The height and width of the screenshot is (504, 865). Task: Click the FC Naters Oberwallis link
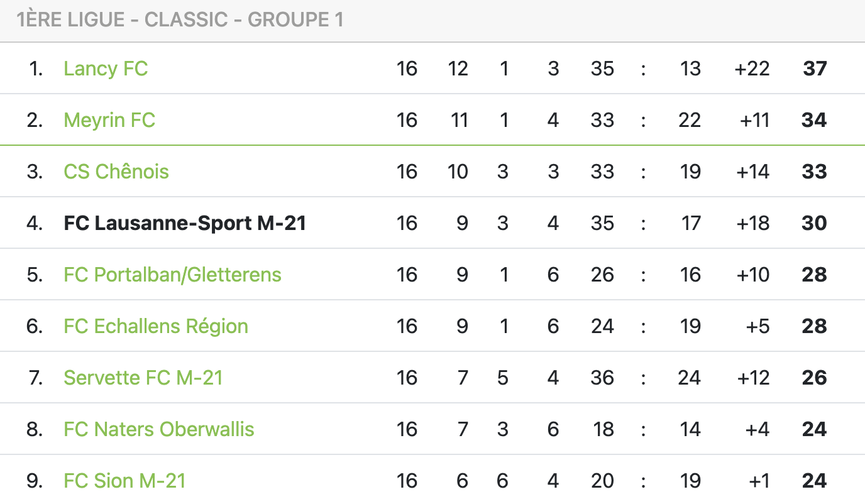click(159, 429)
